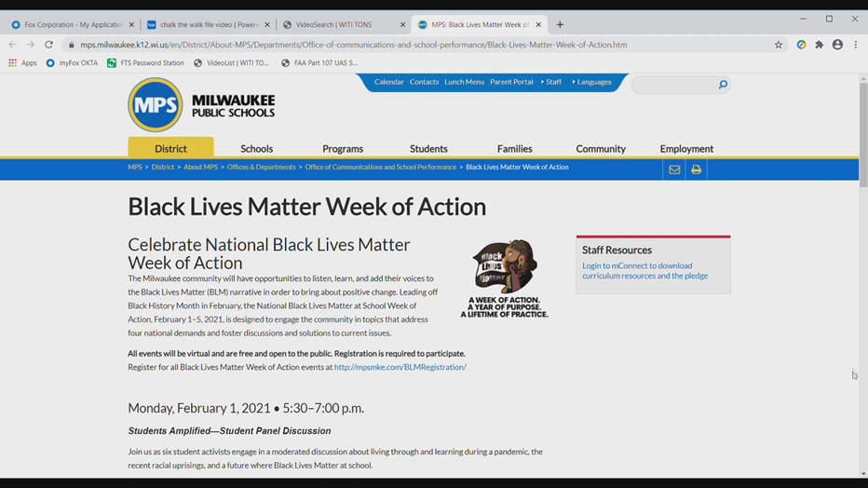
Task: Open Chrome three-dot menu
Action: click(856, 45)
